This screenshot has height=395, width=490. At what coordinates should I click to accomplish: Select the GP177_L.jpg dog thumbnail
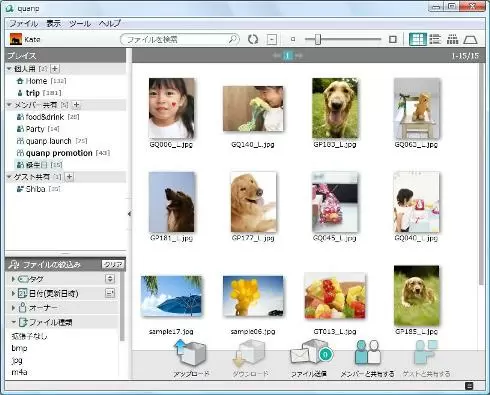(x=253, y=202)
